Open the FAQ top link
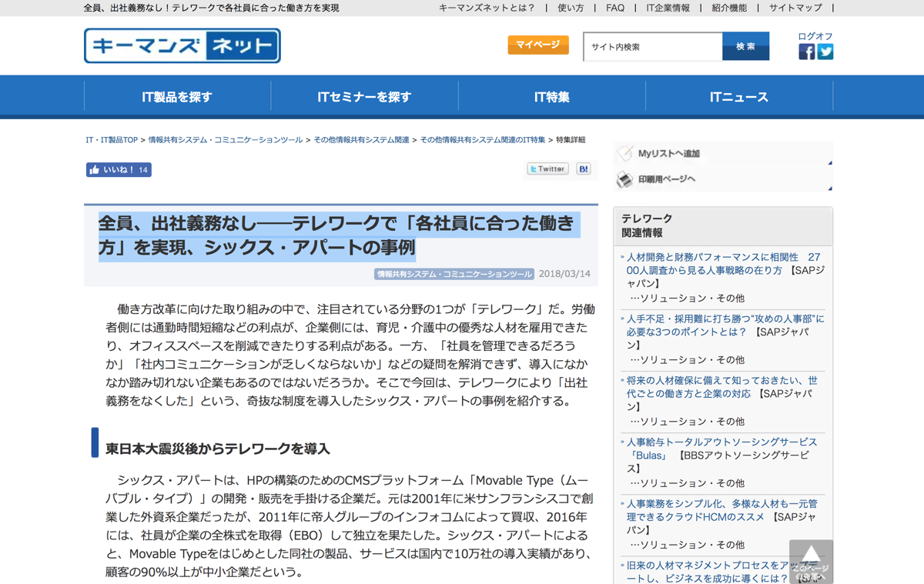924x584 pixels. click(615, 8)
